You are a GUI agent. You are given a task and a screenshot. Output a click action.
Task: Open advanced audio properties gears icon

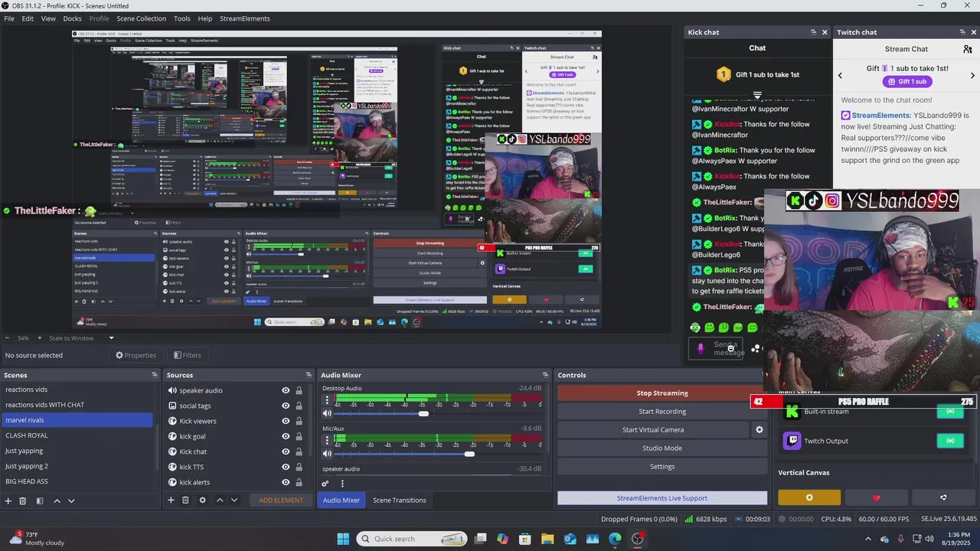point(325,483)
